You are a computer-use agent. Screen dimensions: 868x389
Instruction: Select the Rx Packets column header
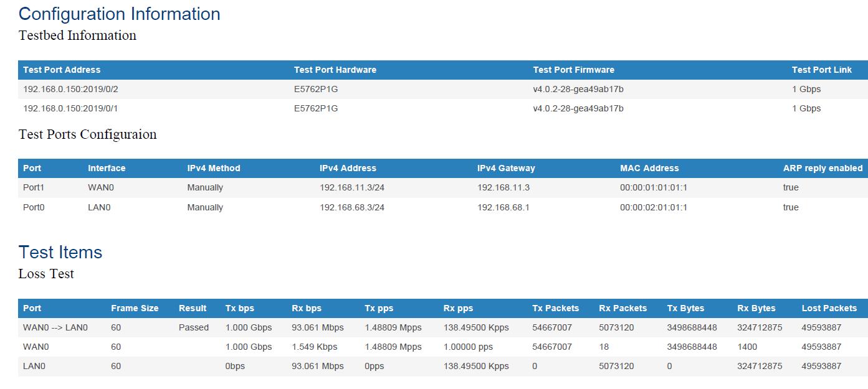[623, 308]
